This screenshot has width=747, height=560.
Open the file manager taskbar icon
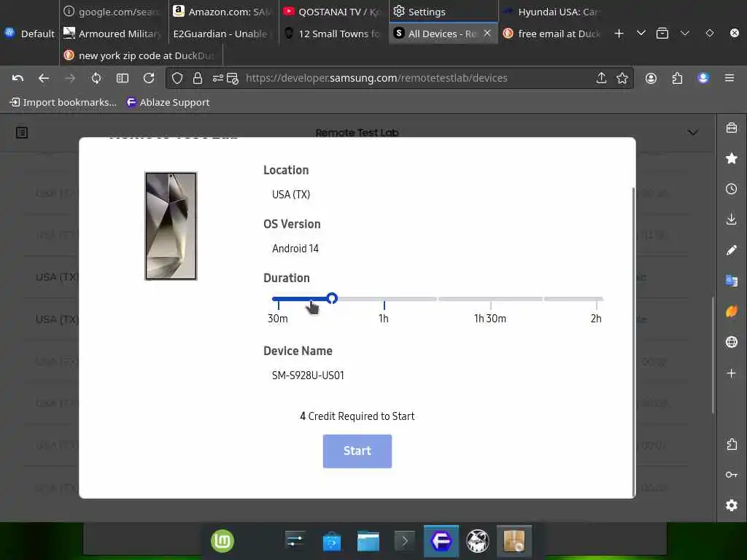coord(368,542)
